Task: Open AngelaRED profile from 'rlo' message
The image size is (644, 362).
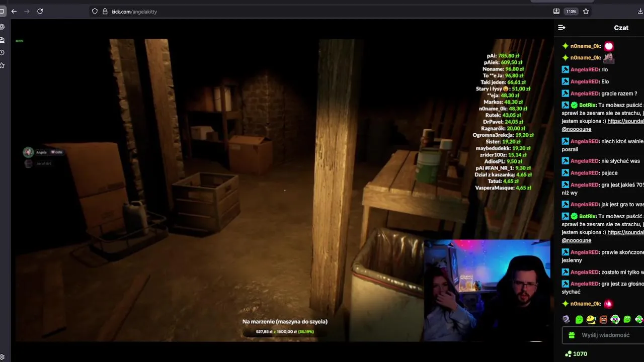Action: (x=585, y=70)
